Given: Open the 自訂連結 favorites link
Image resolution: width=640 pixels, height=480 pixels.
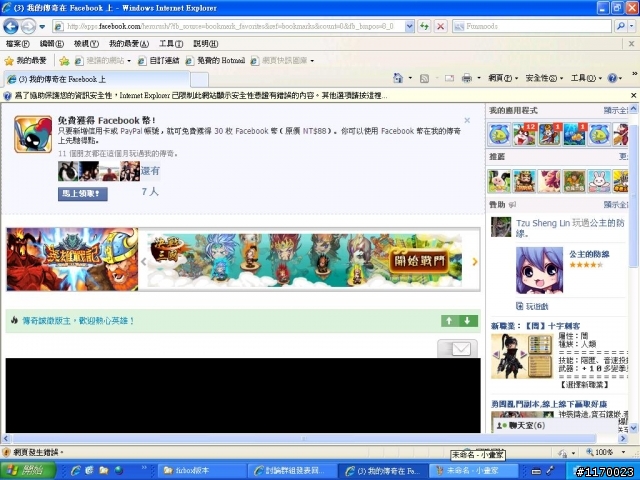Looking at the screenshot, I should coord(158,61).
